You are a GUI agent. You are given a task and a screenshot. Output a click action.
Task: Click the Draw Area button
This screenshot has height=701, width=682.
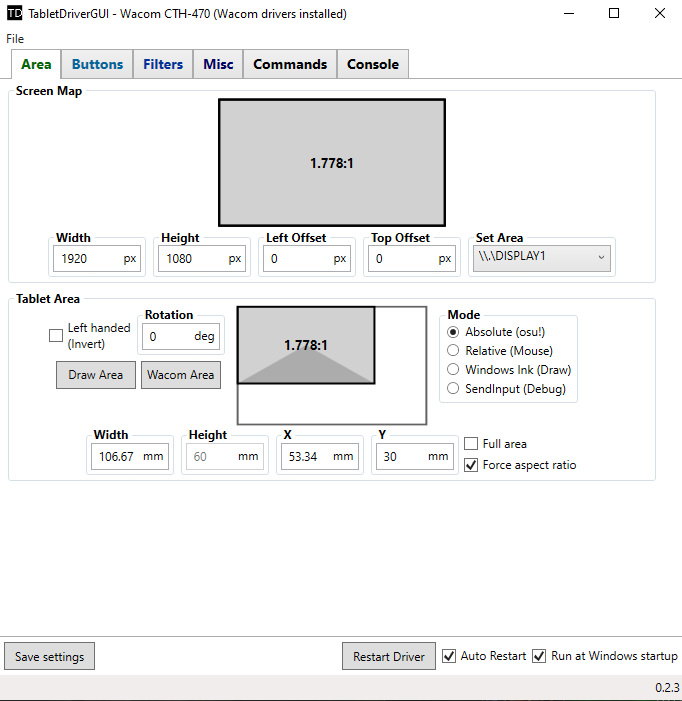click(96, 375)
